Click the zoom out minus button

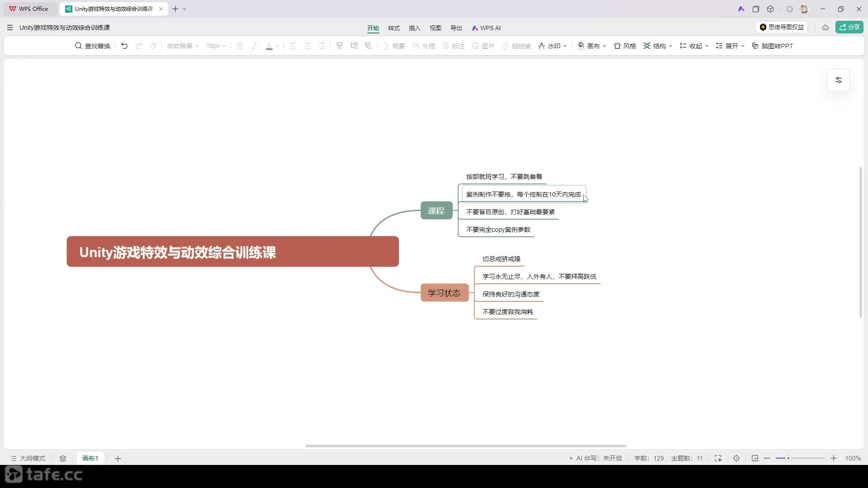767,458
